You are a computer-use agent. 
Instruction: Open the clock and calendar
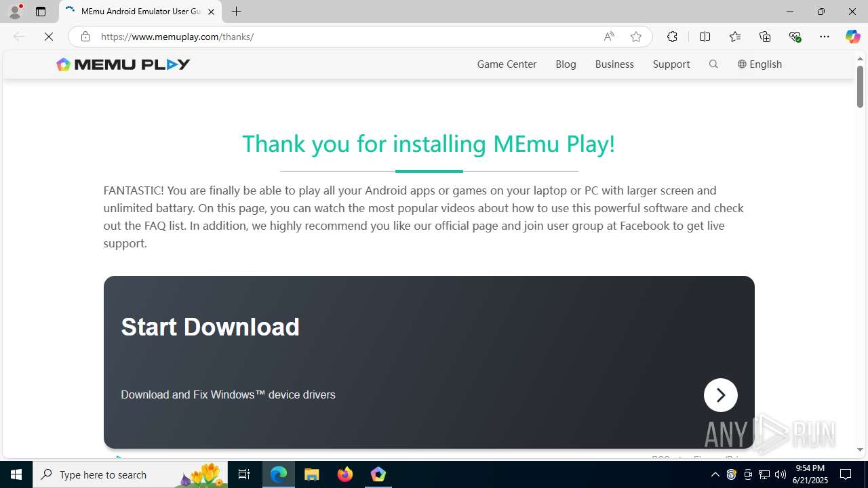810,474
